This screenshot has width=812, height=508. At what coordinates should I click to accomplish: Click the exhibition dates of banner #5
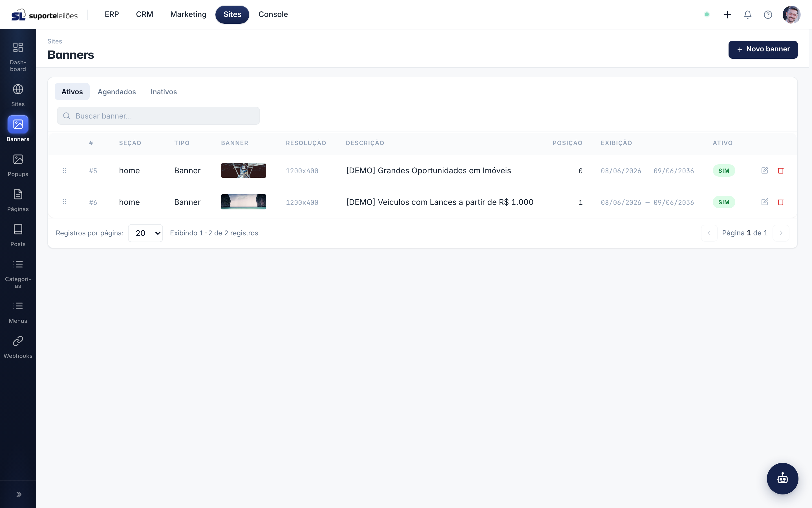[647, 171]
